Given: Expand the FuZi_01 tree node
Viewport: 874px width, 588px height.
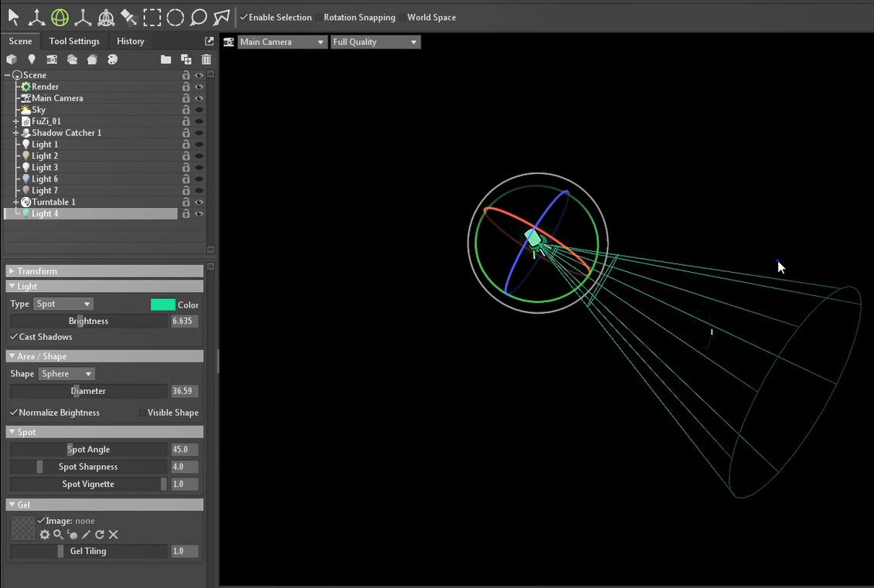Looking at the screenshot, I should (16, 121).
